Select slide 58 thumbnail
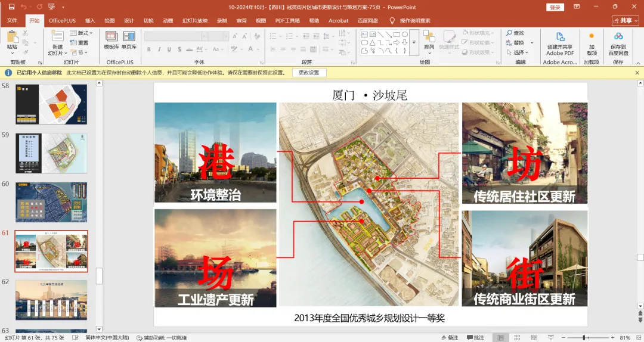This screenshot has width=644, height=342. pyautogui.click(x=51, y=104)
